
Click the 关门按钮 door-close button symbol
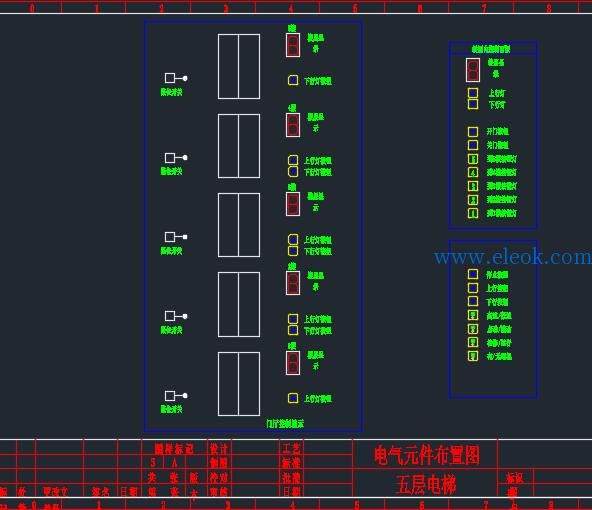point(473,145)
